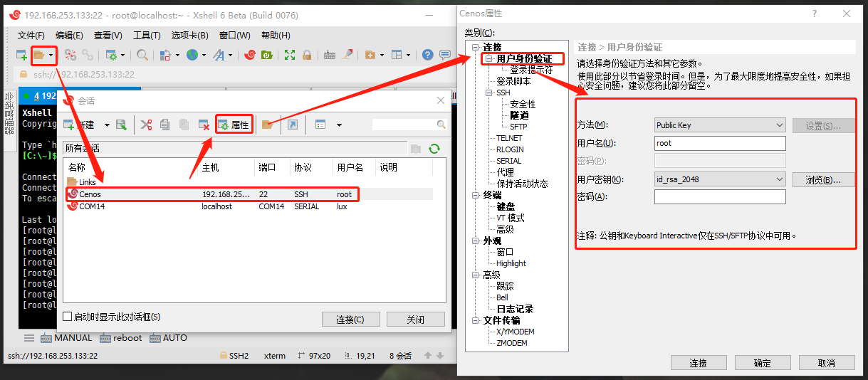Click green refresh icon in Sessions dialog
Image resolution: width=868 pixels, height=380 pixels.
[434, 149]
